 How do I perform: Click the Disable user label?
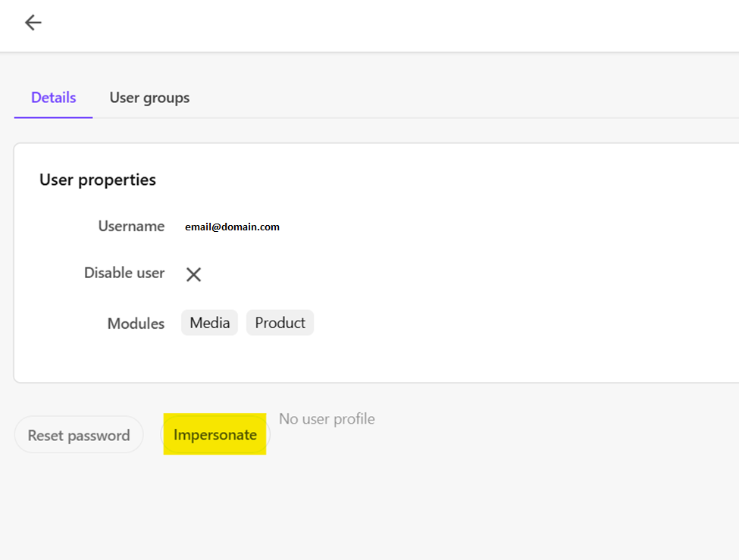pos(124,273)
